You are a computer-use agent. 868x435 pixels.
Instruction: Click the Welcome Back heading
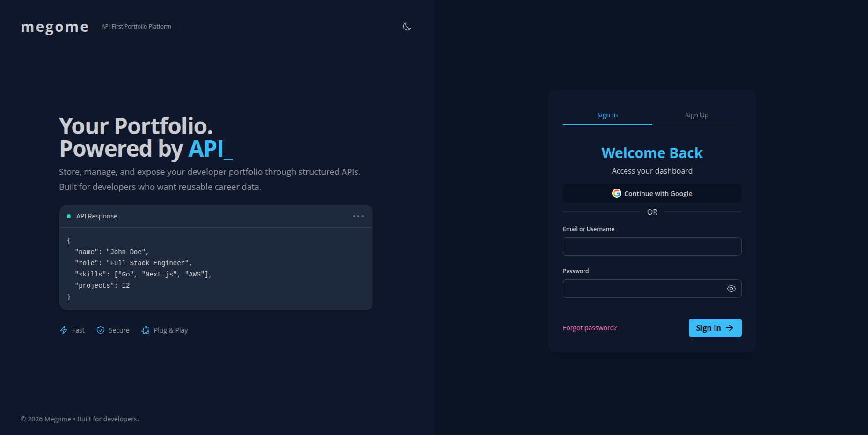652,153
